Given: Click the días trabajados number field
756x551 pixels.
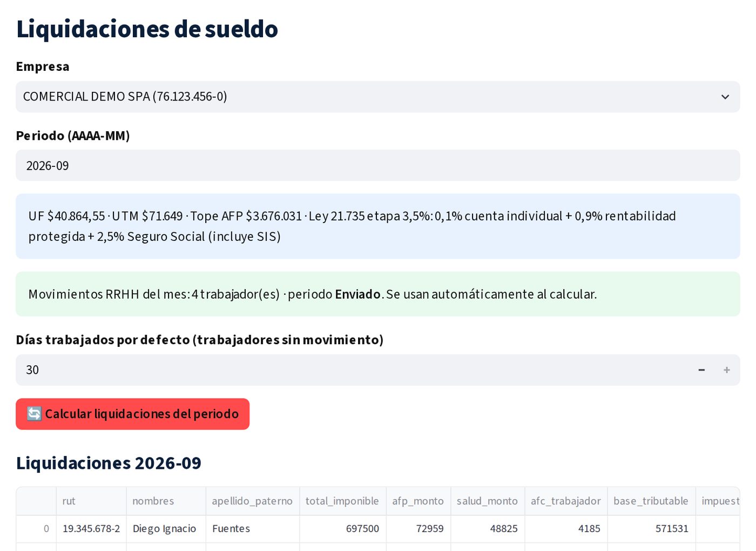Looking at the screenshot, I should [x=352, y=370].
